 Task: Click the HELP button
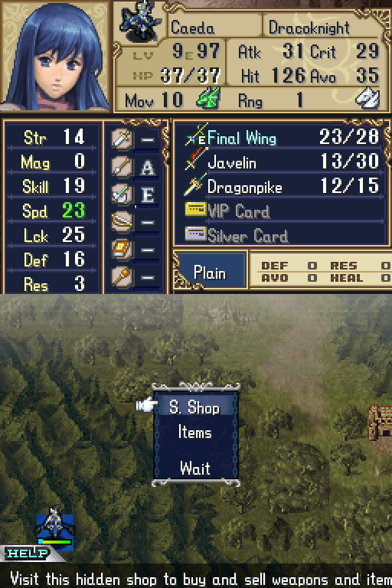28,553
